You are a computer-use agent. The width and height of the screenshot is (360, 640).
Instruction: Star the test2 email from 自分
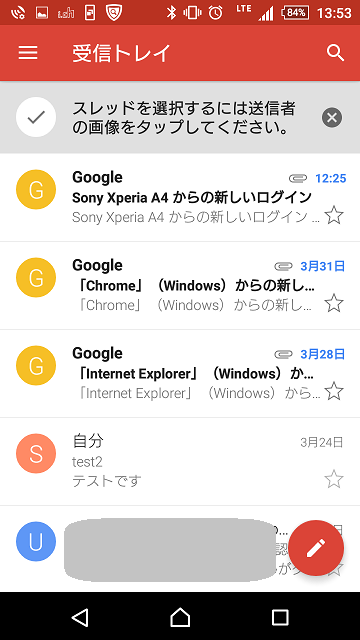334,479
